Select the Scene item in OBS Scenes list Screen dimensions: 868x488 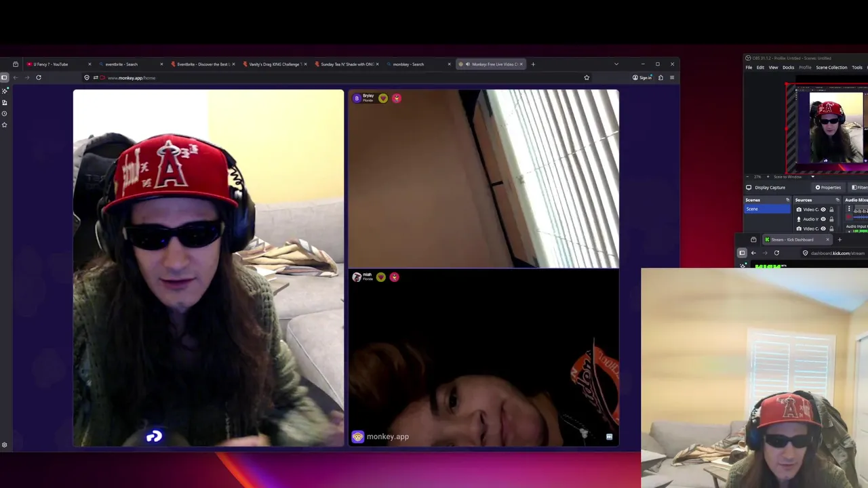(768, 209)
